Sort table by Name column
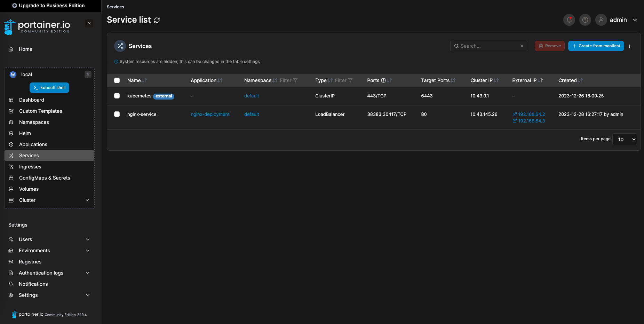The height and width of the screenshot is (324, 644). pyautogui.click(x=137, y=80)
